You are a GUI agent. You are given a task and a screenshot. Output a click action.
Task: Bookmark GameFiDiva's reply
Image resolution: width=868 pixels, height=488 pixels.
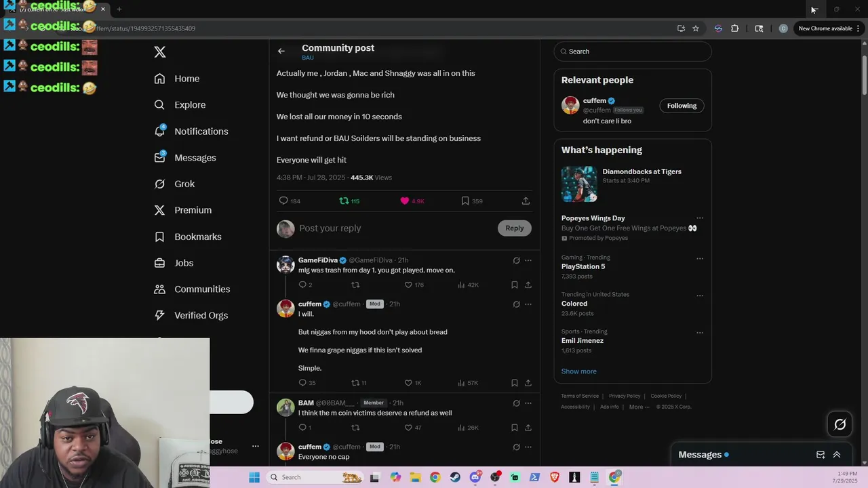tap(515, 285)
